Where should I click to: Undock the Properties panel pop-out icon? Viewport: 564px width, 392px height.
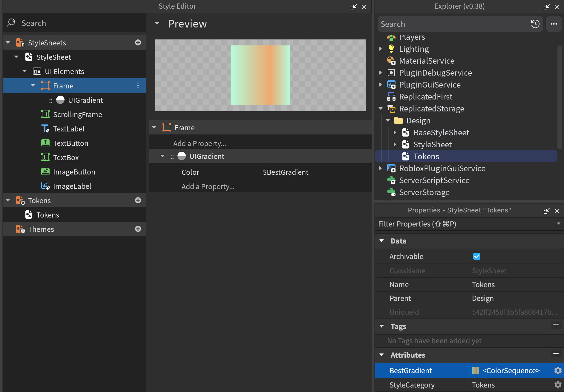546,211
